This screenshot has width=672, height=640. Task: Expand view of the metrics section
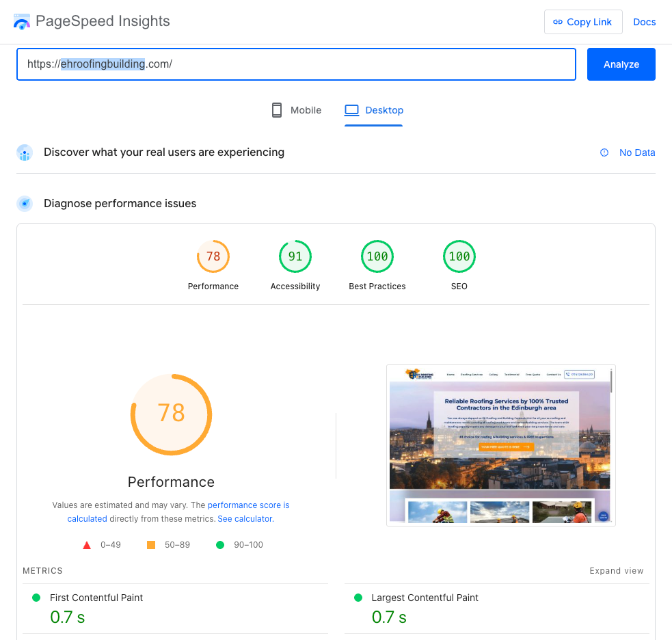616,571
